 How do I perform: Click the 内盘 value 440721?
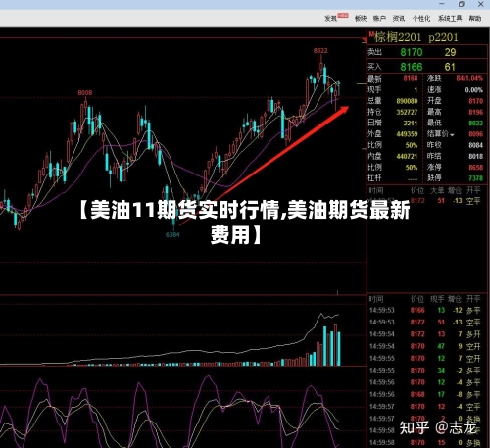click(407, 157)
